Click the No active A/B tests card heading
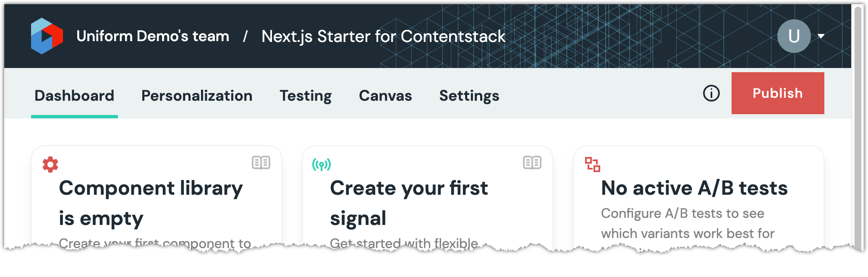Screen dimensions: 868x277 tap(694, 188)
